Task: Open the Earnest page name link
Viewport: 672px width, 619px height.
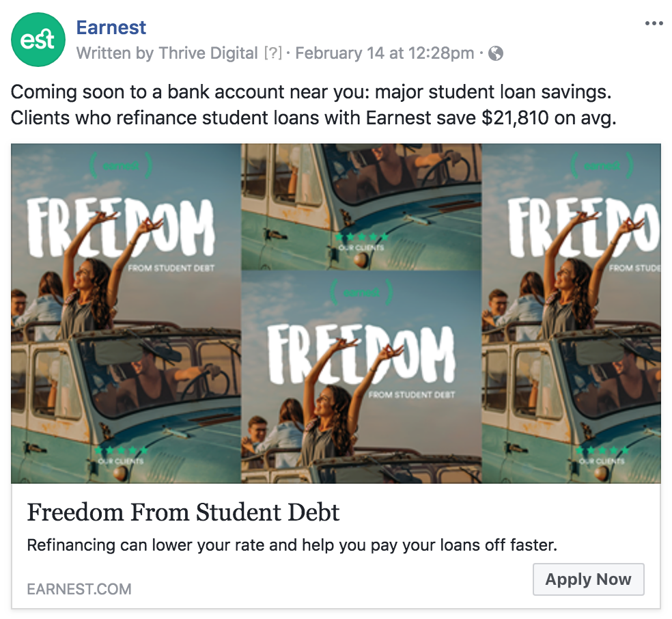Action: pos(111,27)
